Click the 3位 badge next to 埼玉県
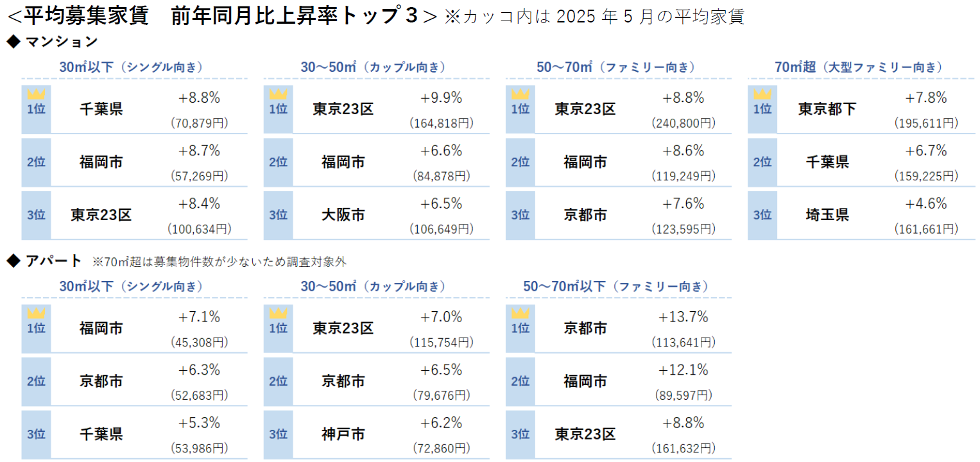 click(x=762, y=216)
